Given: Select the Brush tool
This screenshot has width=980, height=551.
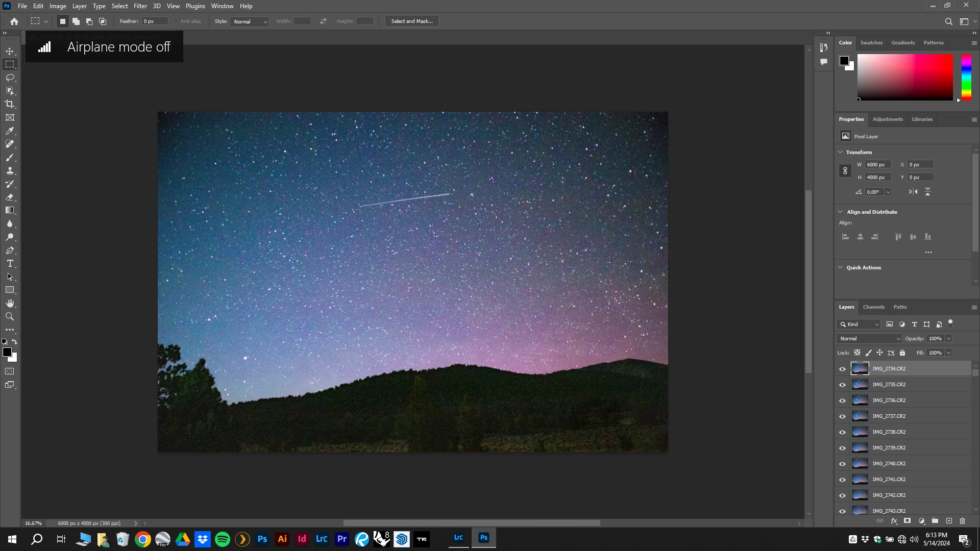Looking at the screenshot, I should (10, 158).
